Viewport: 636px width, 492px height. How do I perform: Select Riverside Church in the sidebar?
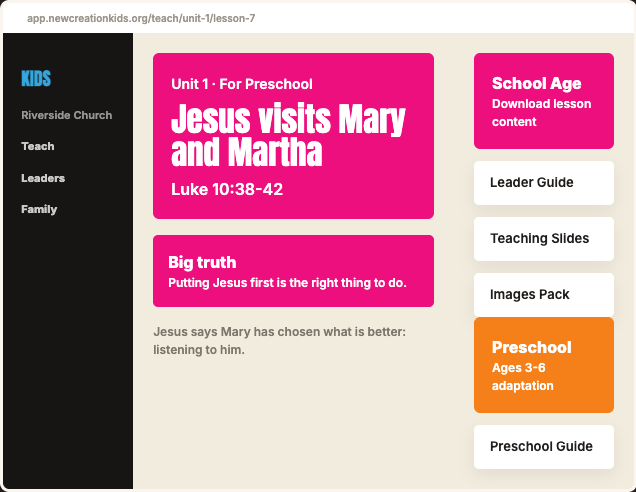click(x=67, y=115)
